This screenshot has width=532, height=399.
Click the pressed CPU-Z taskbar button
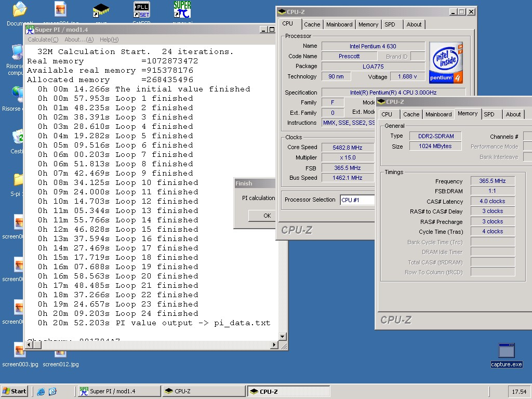point(288,391)
